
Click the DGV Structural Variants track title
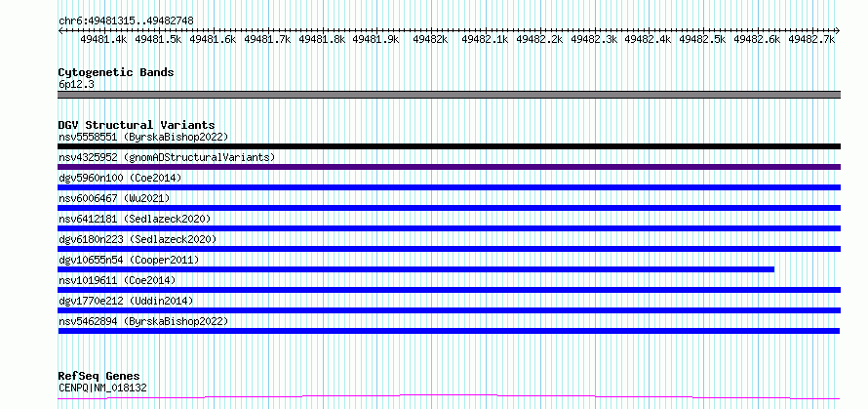pyautogui.click(x=137, y=125)
